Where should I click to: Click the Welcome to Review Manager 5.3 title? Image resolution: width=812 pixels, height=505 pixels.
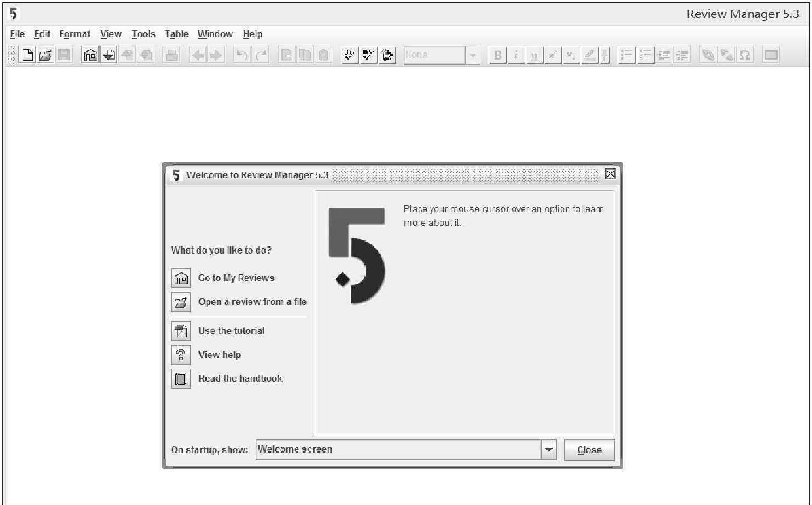click(x=257, y=175)
